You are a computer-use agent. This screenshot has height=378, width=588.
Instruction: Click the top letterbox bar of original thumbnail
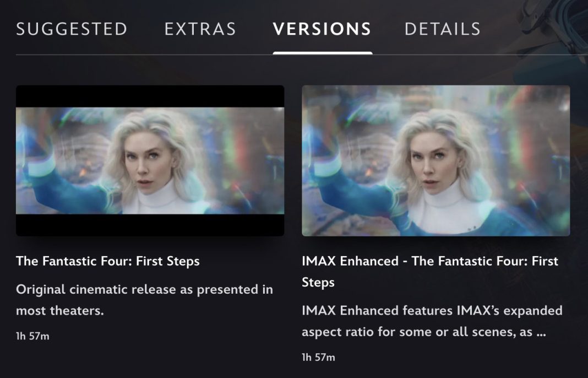[x=150, y=96]
